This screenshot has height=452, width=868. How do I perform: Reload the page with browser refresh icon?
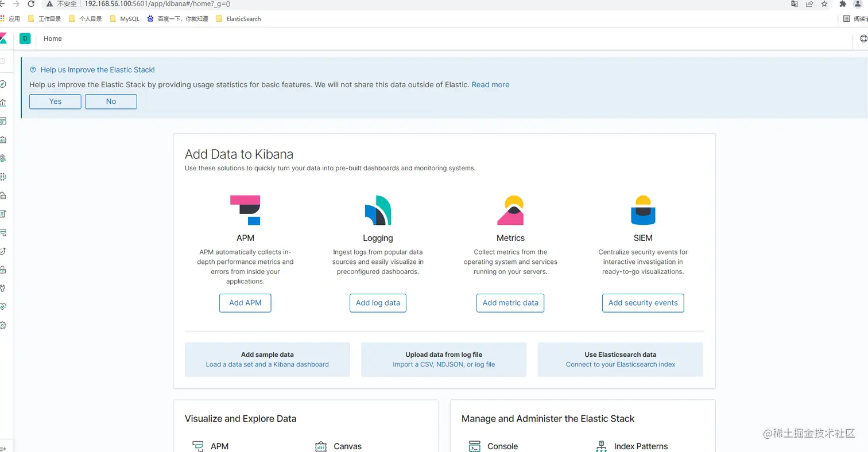pos(31,4)
